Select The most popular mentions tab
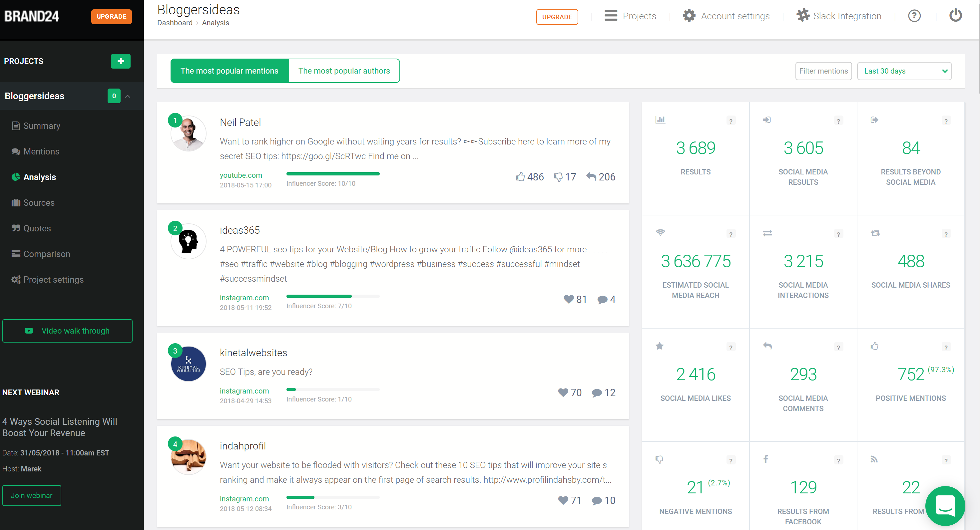Viewport: 980px width, 530px height. 230,71
